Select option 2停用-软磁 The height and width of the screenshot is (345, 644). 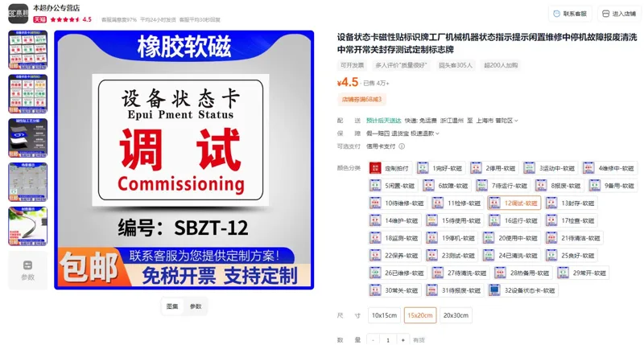(x=494, y=168)
